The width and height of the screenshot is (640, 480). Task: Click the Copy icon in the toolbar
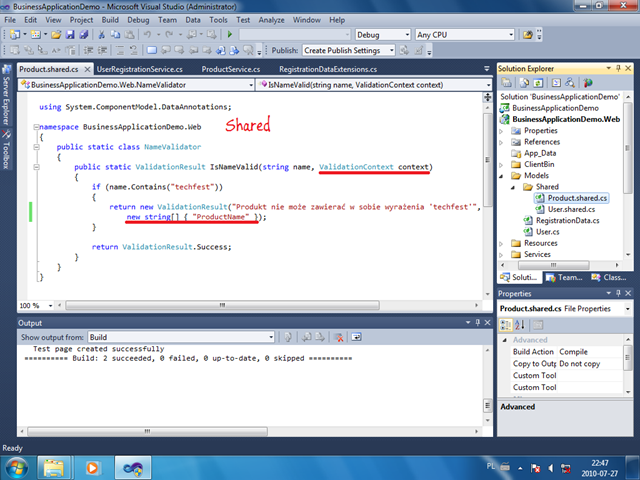click(x=116, y=35)
